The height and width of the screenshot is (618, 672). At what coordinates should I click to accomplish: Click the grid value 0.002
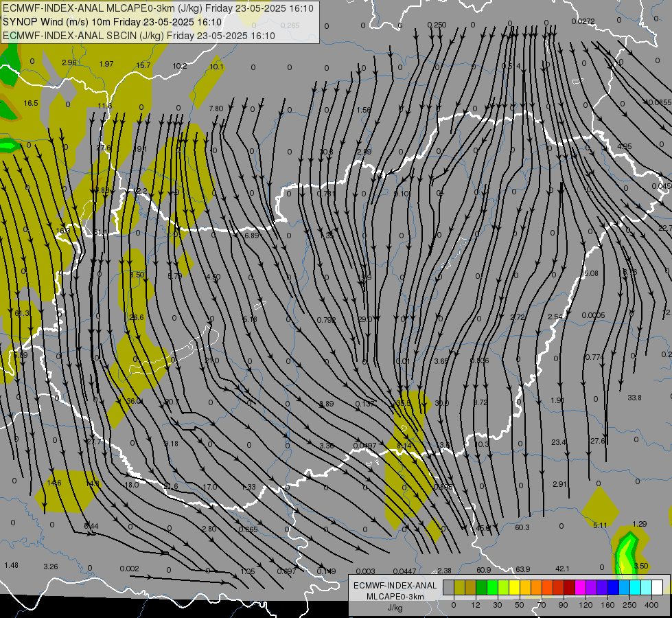(130, 569)
